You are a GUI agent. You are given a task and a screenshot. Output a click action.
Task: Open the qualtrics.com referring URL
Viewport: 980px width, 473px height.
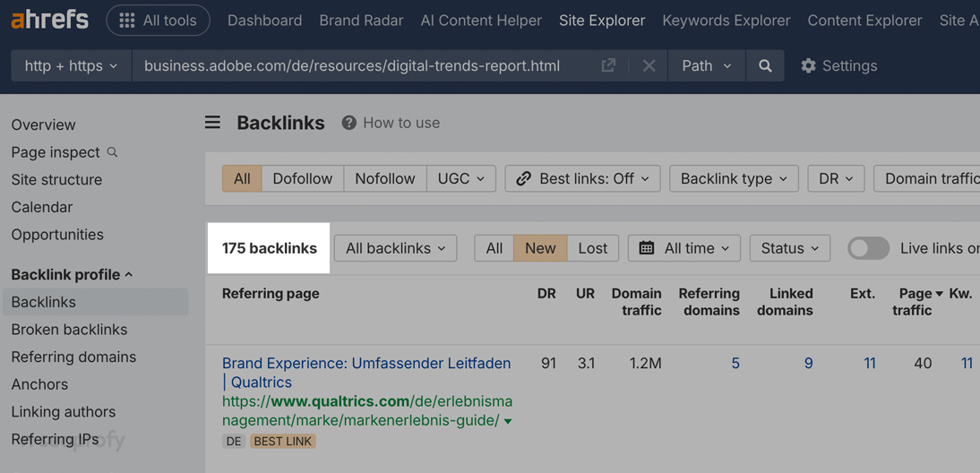(x=366, y=410)
